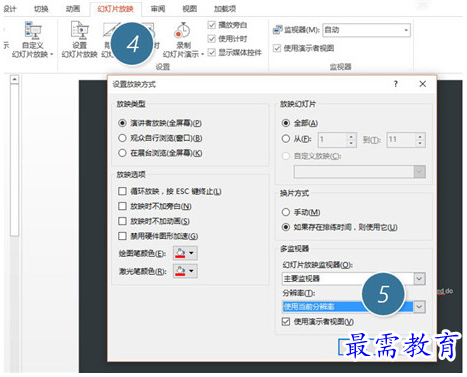Open 绘图笔颜色 color picker
This screenshot has height=377, width=467.
pyautogui.click(x=185, y=253)
